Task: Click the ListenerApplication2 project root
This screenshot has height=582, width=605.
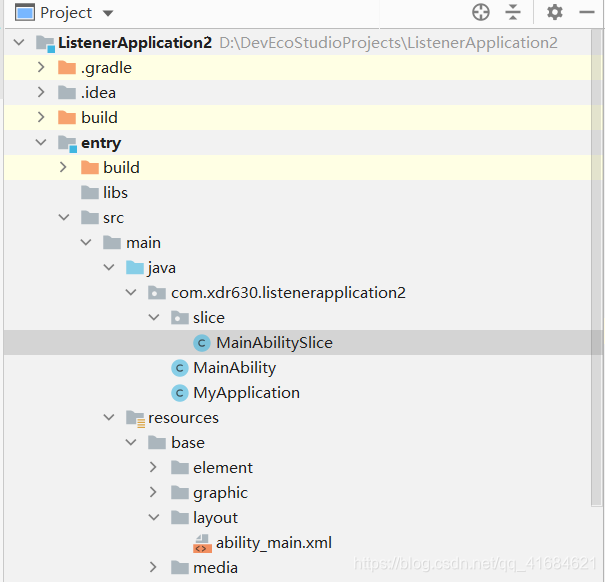Action: click(135, 42)
